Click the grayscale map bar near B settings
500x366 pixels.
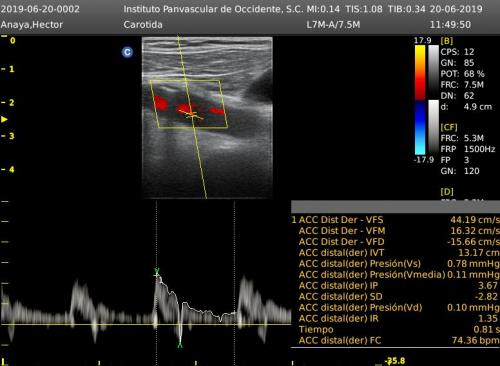(433, 72)
